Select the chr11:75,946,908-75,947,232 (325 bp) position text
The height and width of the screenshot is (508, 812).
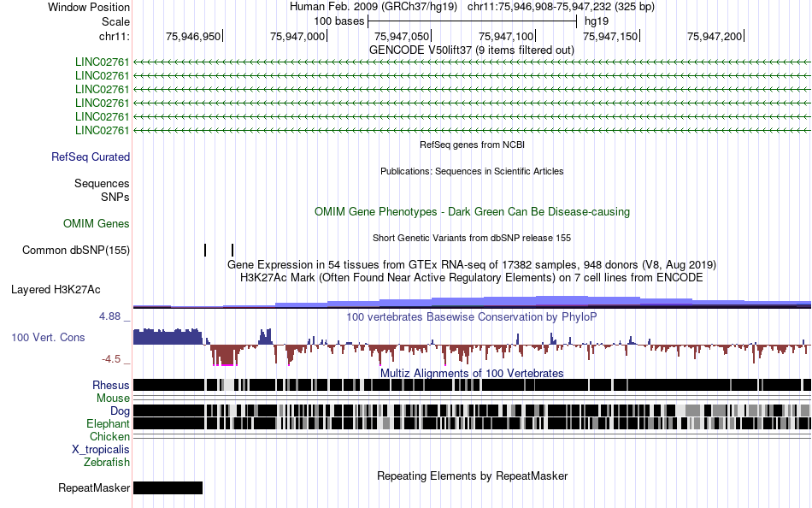coord(561,7)
